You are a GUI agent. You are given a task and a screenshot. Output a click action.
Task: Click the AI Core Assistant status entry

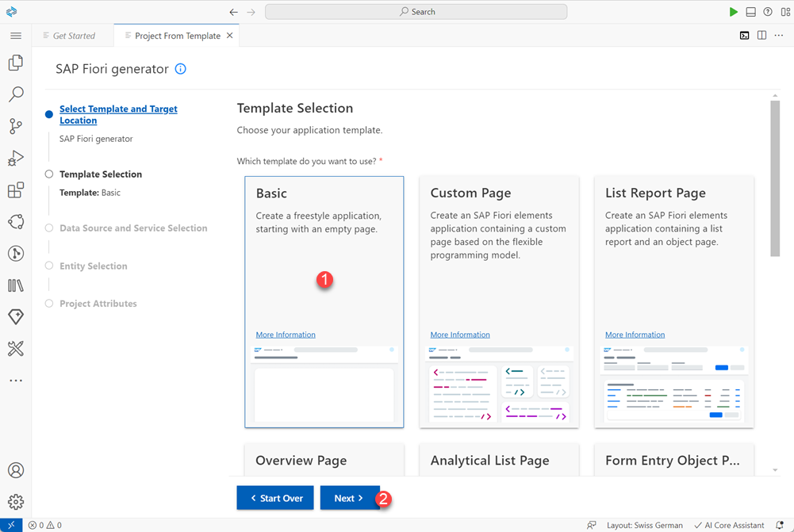click(729, 525)
